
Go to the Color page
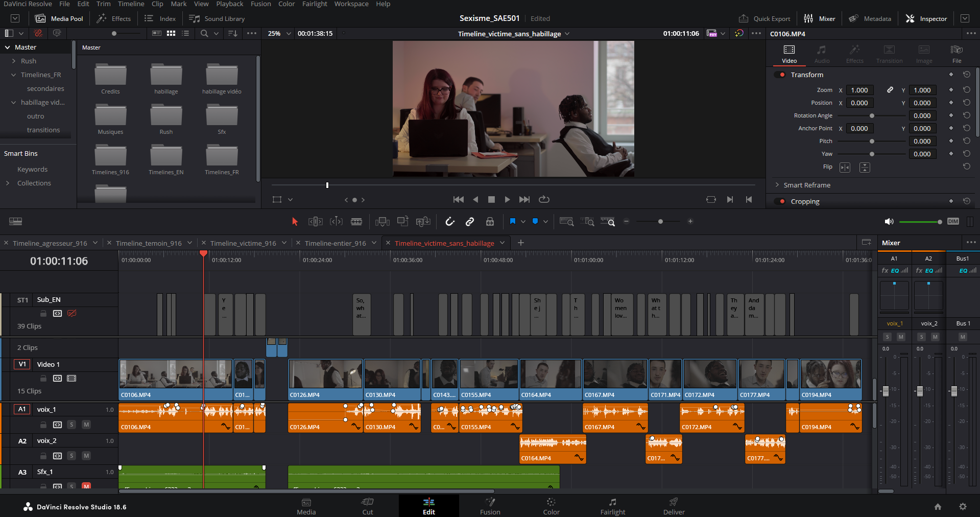click(x=551, y=506)
